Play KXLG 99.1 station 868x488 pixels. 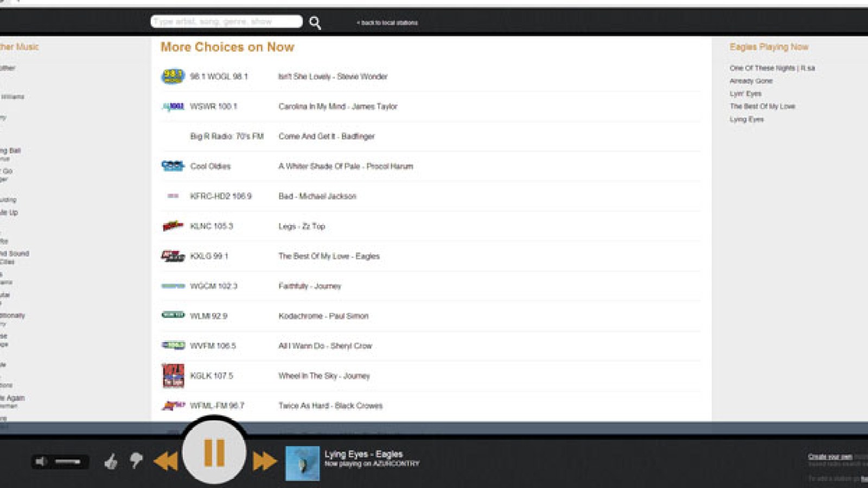209,256
